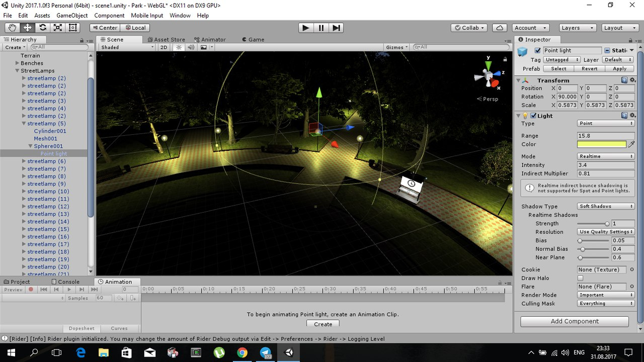The height and width of the screenshot is (362, 644).
Task: Toggle scene audio speaker icon
Action: coord(191,47)
